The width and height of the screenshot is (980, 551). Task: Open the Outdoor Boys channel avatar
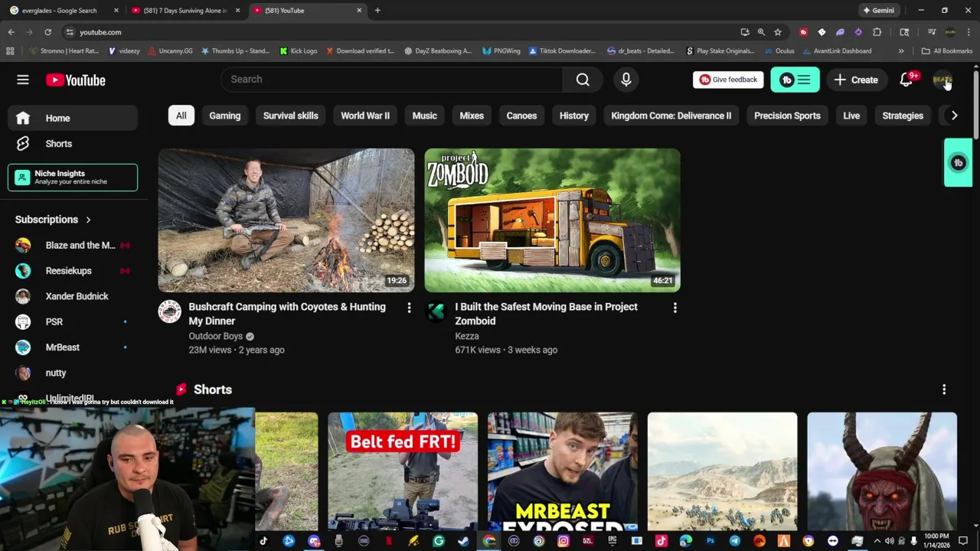169,311
